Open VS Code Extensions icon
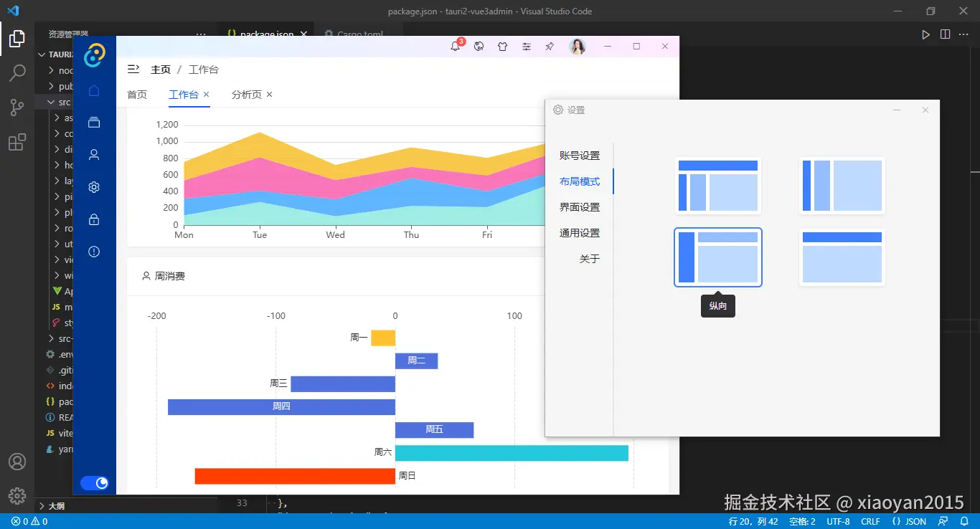 [17, 142]
